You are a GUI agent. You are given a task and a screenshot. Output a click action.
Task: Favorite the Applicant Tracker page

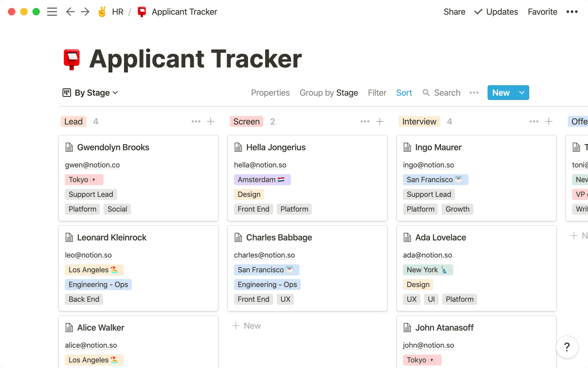click(x=542, y=12)
